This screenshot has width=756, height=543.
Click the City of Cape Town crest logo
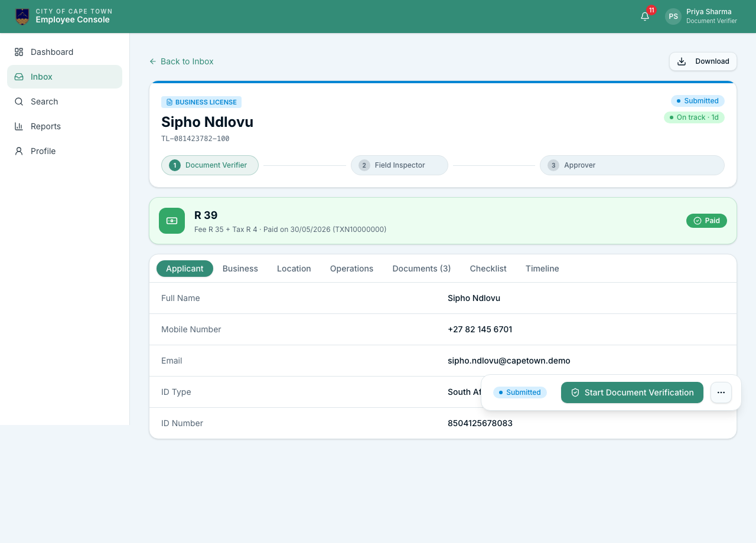click(x=22, y=17)
